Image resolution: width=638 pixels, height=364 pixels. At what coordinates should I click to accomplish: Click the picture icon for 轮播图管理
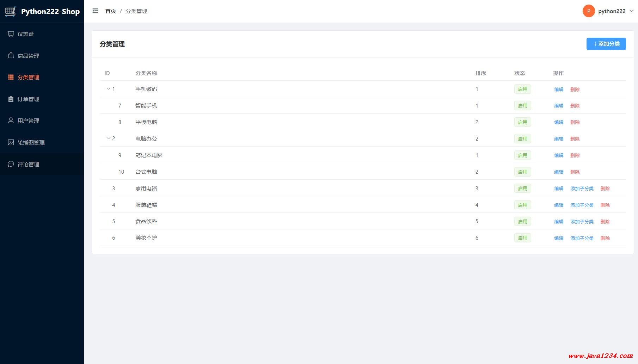11,142
